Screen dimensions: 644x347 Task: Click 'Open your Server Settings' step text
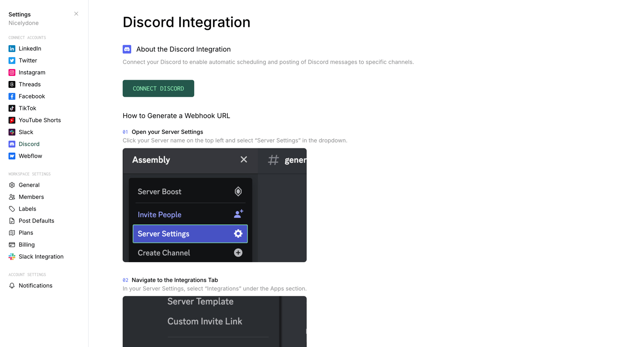pos(167,132)
